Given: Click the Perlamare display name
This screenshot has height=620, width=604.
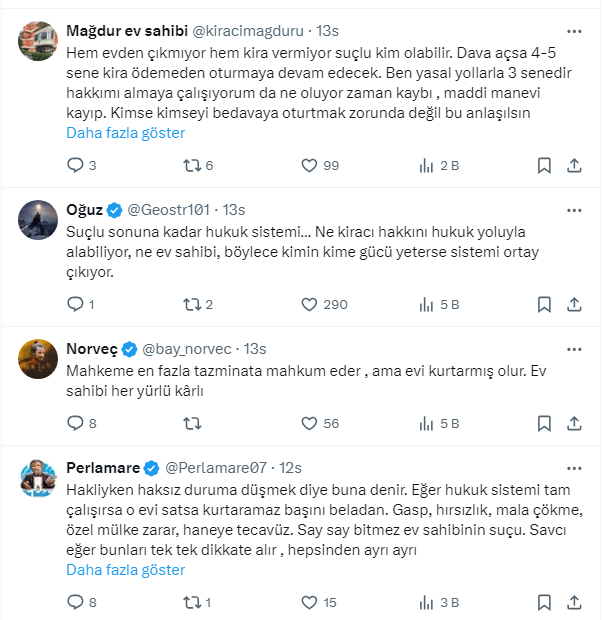Looking at the screenshot, I should coord(103,467).
